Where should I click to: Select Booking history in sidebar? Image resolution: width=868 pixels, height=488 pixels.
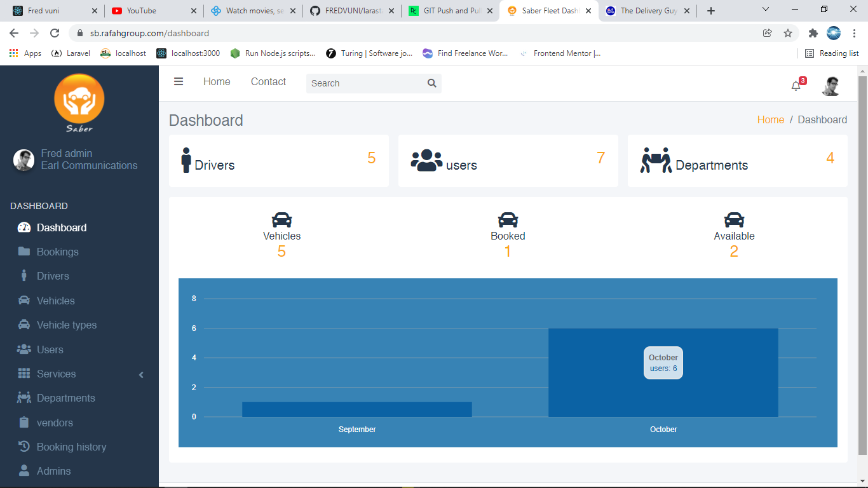coord(71,447)
